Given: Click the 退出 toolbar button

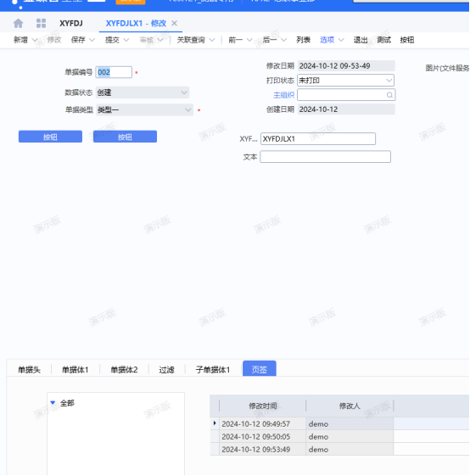Looking at the screenshot, I should 361,40.
